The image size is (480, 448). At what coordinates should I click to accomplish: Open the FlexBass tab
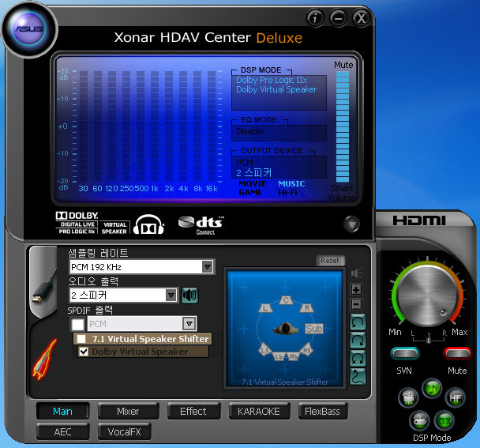click(323, 411)
